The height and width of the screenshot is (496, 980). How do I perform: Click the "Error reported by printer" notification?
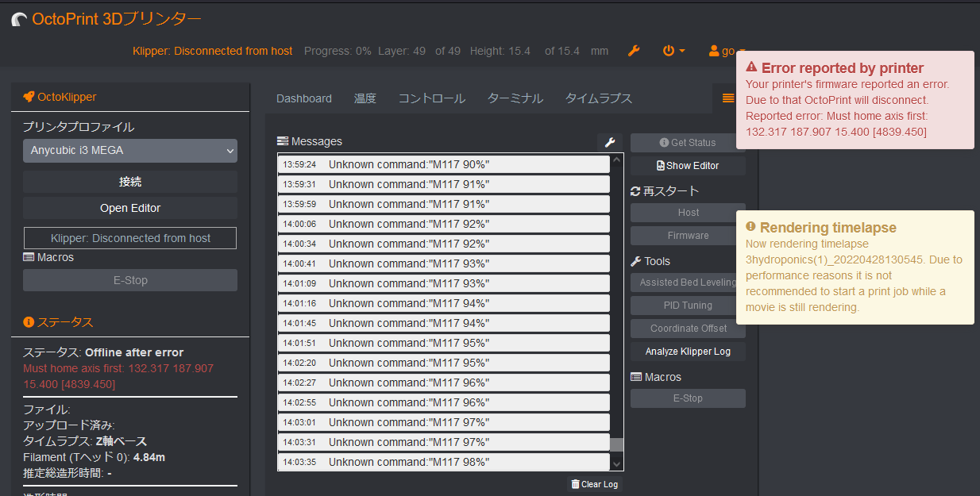(x=855, y=100)
